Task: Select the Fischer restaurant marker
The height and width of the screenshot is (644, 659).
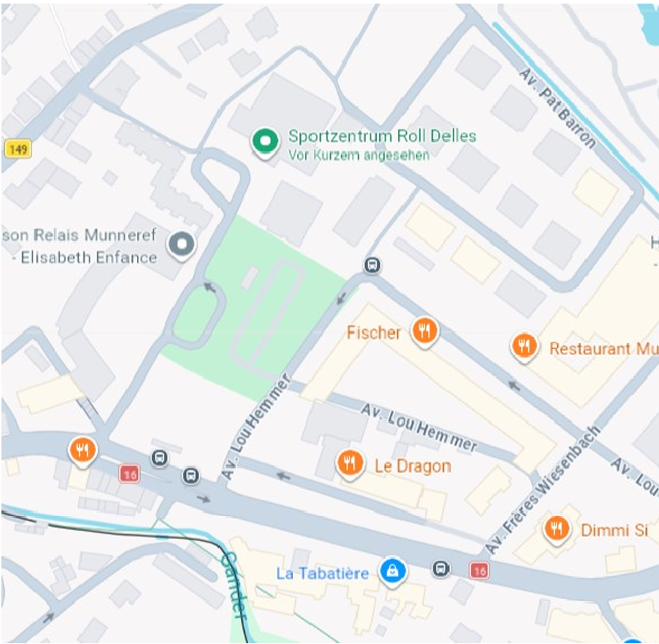Action: [x=424, y=332]
